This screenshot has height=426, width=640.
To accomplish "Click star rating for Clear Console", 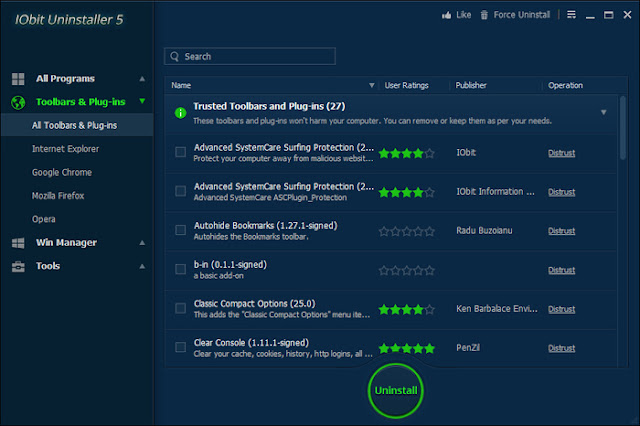I will pos(407,348).
